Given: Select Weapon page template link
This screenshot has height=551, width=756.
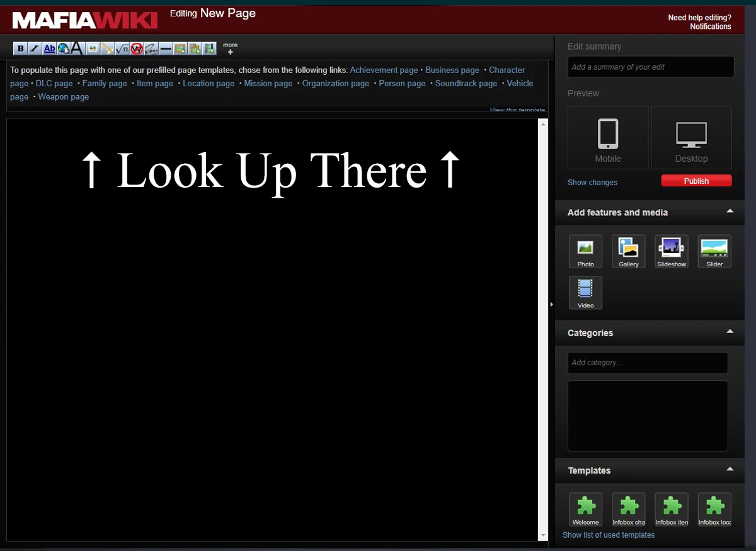Looking at the screenshot, I should coord(64,96).
